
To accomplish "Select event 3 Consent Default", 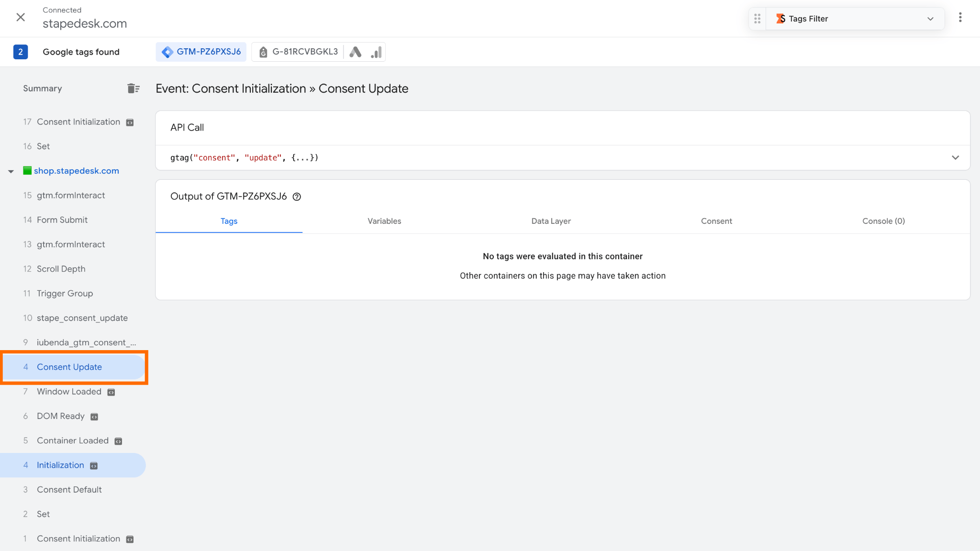I will (73, 490).
